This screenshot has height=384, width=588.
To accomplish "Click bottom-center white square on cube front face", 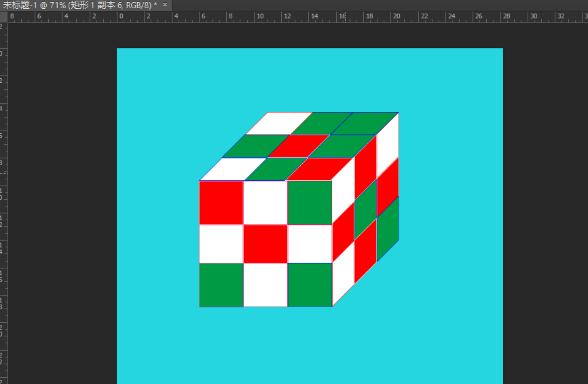I will tap(265, 285).
